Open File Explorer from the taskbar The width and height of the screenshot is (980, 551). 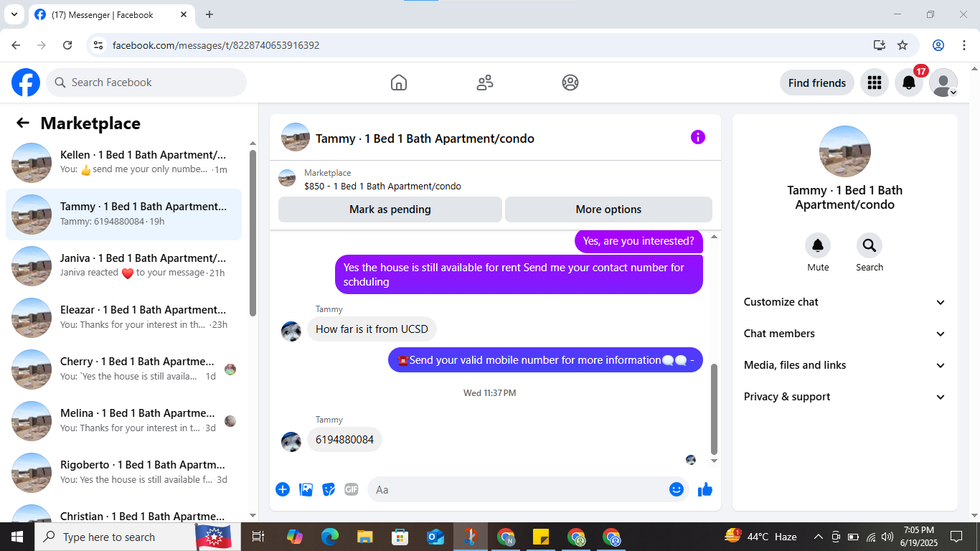point(365,537)
